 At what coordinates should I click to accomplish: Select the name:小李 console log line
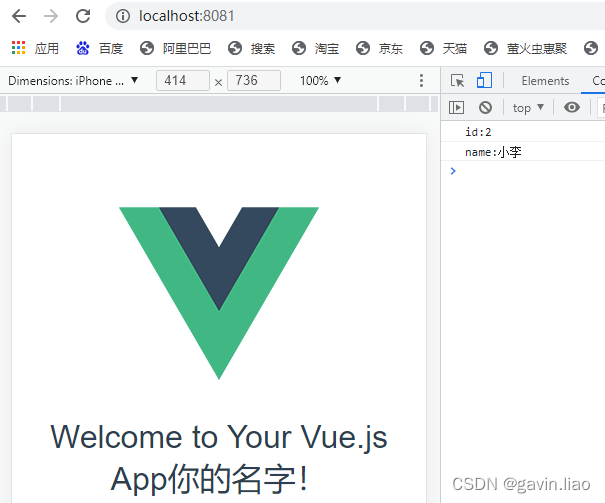pyautogui.click(x=523, y=152)
